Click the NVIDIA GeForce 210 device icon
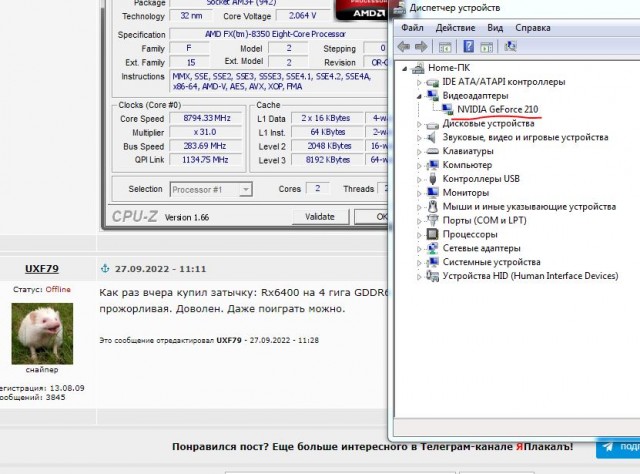 (x=447, y=109)
